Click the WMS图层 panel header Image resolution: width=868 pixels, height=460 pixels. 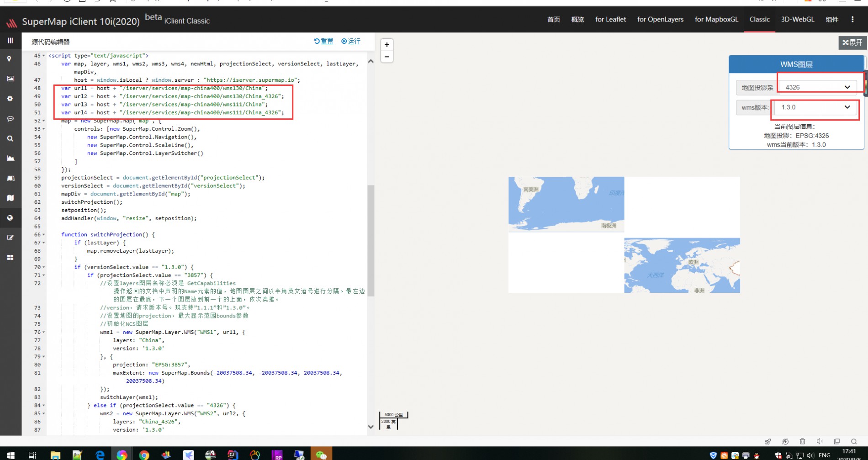coord(796,64)
